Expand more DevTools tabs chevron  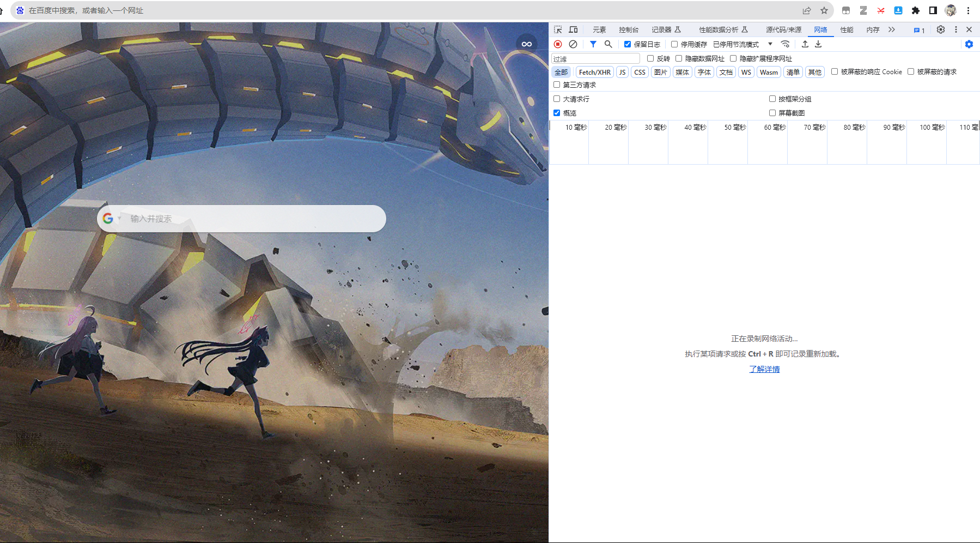pyautogui.click(x=892, y=29)
